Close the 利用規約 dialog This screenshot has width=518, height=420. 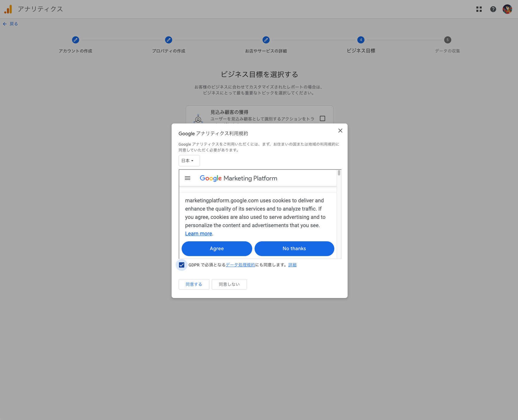tap(340, 131)
